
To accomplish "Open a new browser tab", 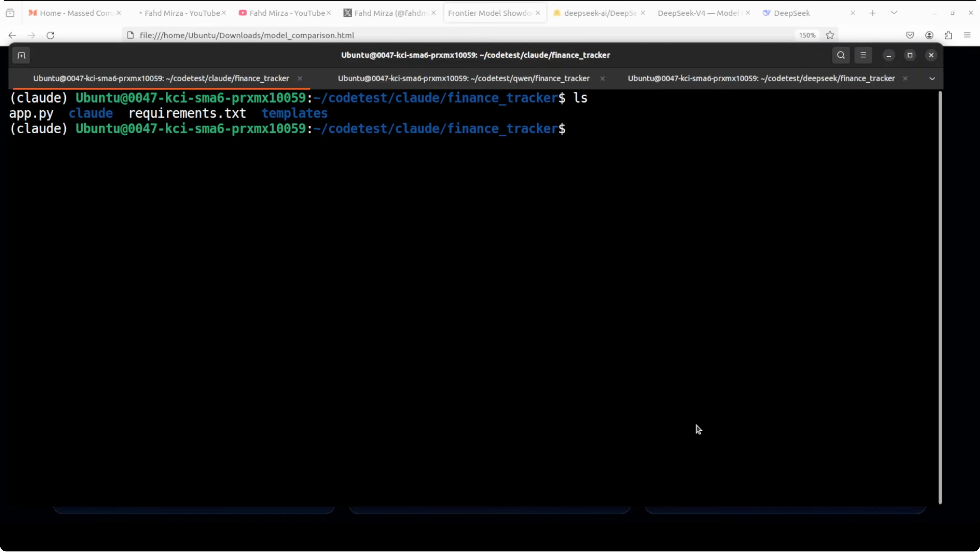I will (873, 13).
